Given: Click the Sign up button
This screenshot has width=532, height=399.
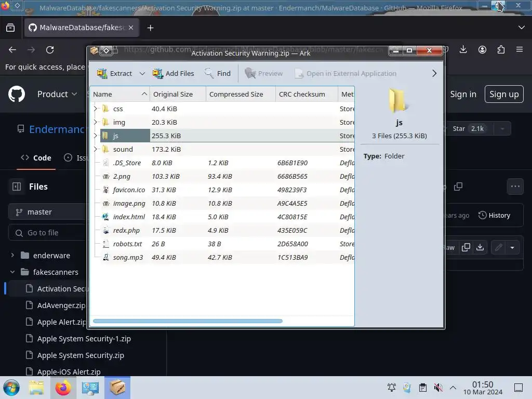Looking at the screenshot, I should (504, 94).
